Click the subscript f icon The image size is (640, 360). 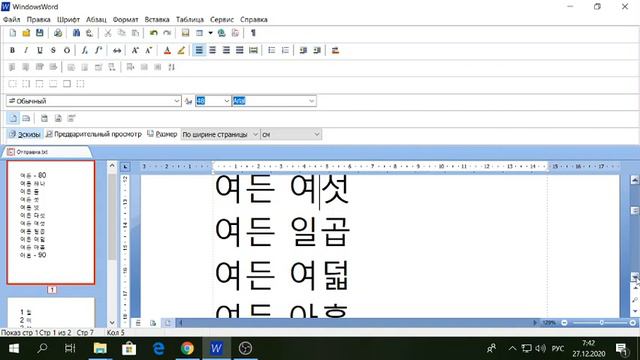click(x=84, y=50)
